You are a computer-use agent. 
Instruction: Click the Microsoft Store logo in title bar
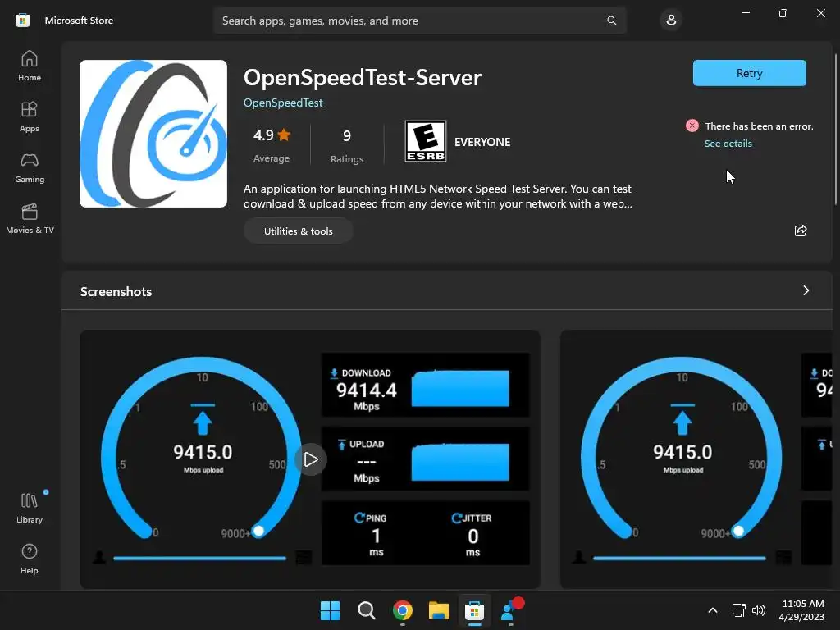pos(22,21)
